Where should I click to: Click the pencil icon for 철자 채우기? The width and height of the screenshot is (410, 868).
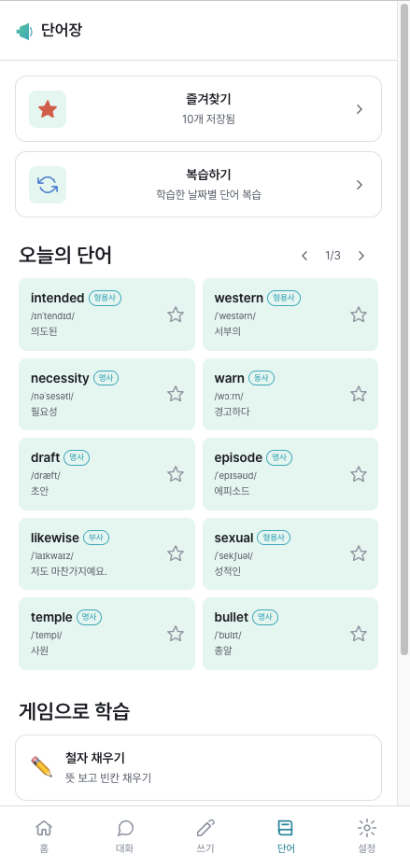pos(41,767)
